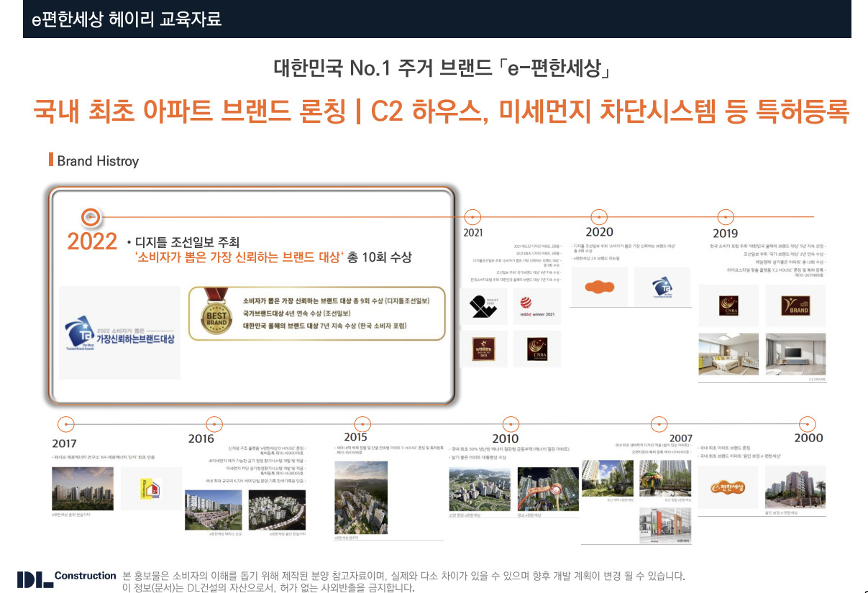Click the 2019 circle marker on the timeline

(x=725, y=216)
